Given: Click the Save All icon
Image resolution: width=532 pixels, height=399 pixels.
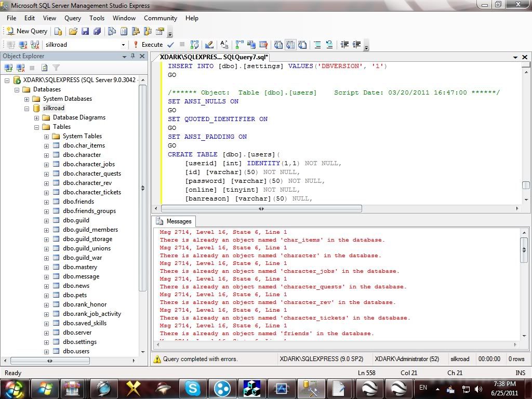Looking at the screenshot, I should click(97, 32).
